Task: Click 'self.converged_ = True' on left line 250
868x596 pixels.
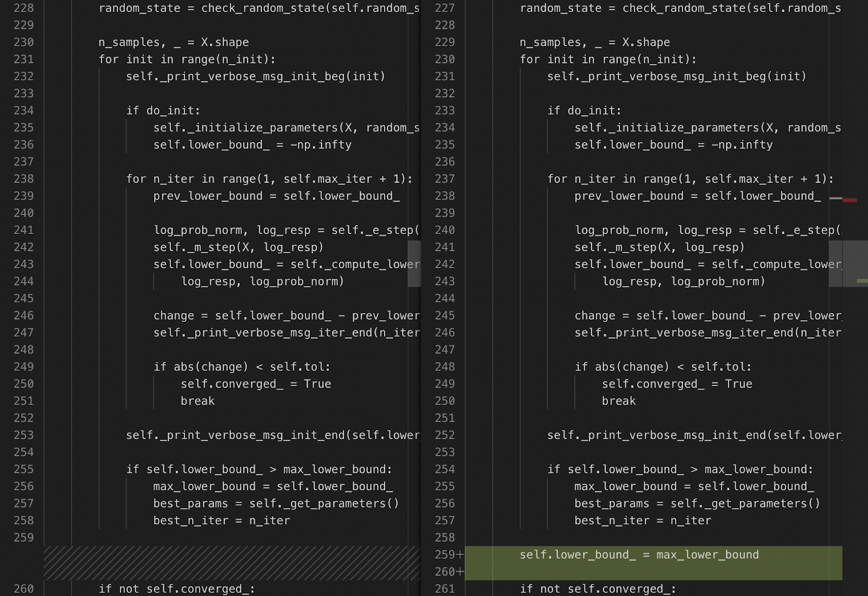Action: click(x=256, y=384)
